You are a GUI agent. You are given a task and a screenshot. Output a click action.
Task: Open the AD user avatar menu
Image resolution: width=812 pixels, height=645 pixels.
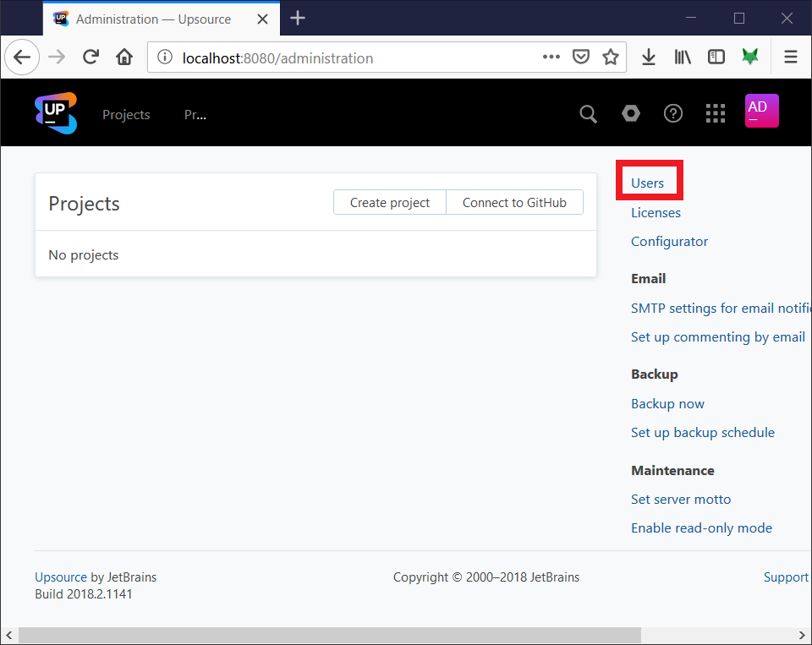(760, 111)
